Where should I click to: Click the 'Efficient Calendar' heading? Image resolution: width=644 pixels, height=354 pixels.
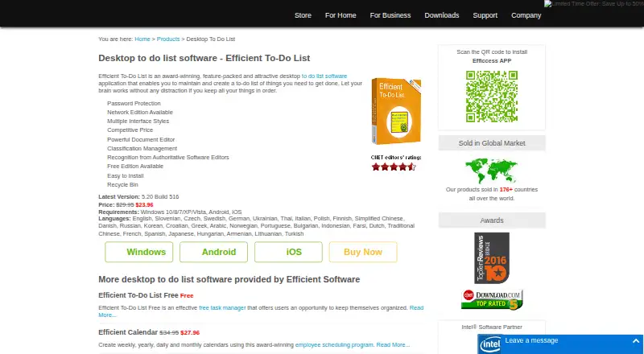click(x=128, y=332)
